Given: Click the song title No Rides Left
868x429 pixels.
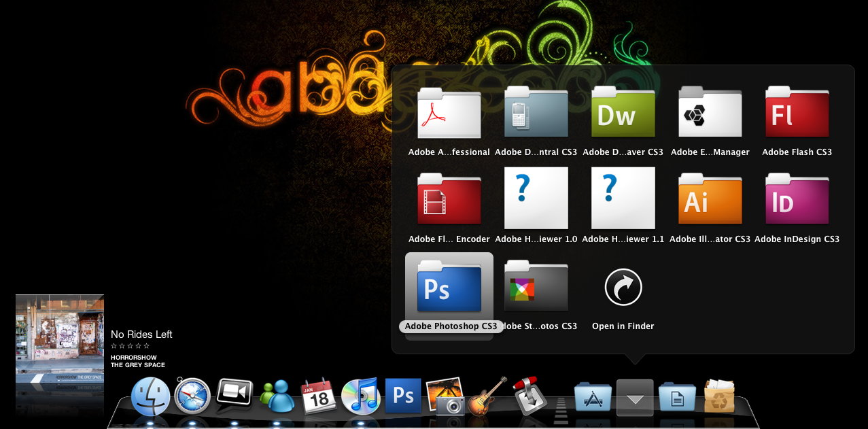Looking at the screenshot, I should [141, 334].
